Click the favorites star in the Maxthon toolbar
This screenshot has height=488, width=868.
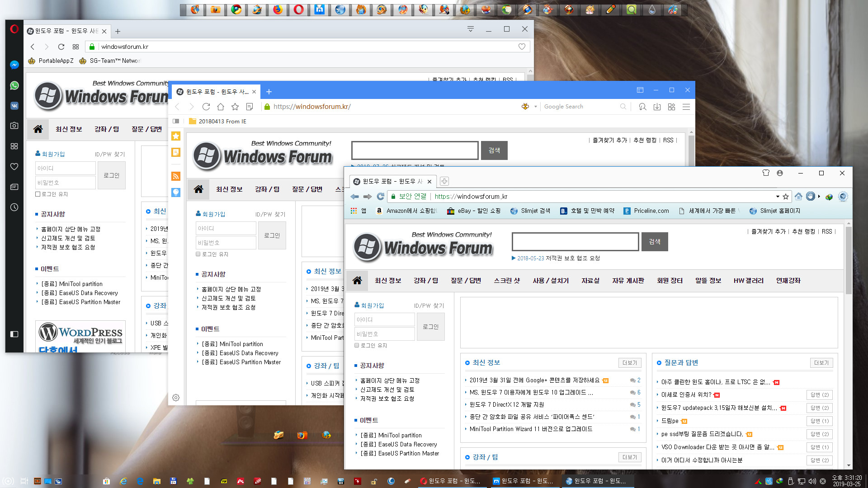[x=235, y=107]
